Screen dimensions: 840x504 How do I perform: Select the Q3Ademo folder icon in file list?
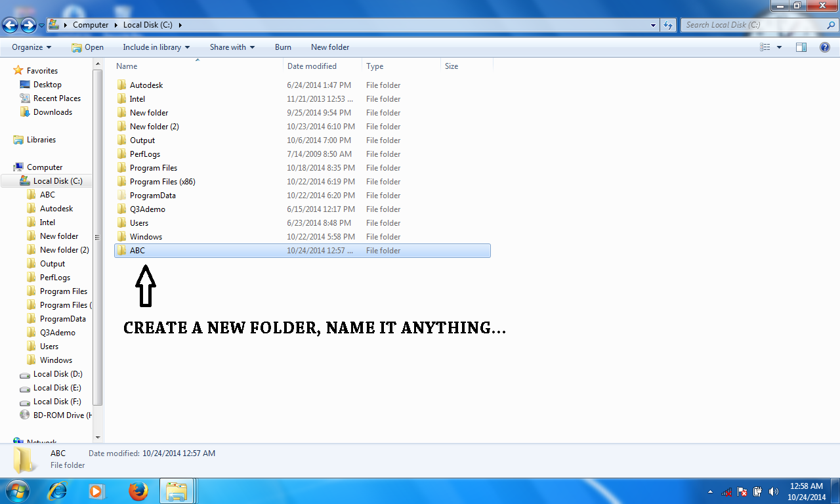point(121,209)
